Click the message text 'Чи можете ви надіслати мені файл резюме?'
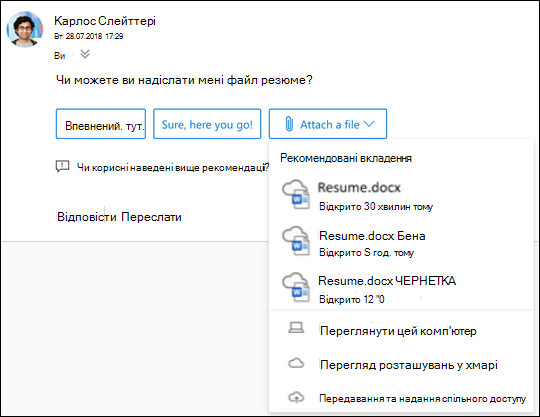 click(x=184, y=80)
